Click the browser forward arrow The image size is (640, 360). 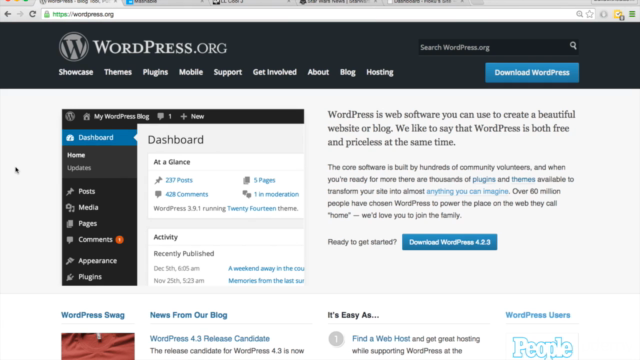pos(20,14)
